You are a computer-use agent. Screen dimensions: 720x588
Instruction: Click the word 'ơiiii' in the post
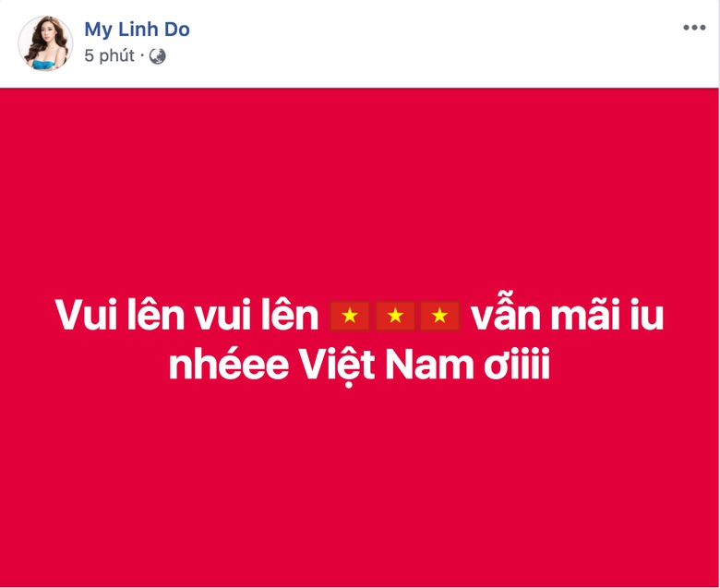coord(517,365)
